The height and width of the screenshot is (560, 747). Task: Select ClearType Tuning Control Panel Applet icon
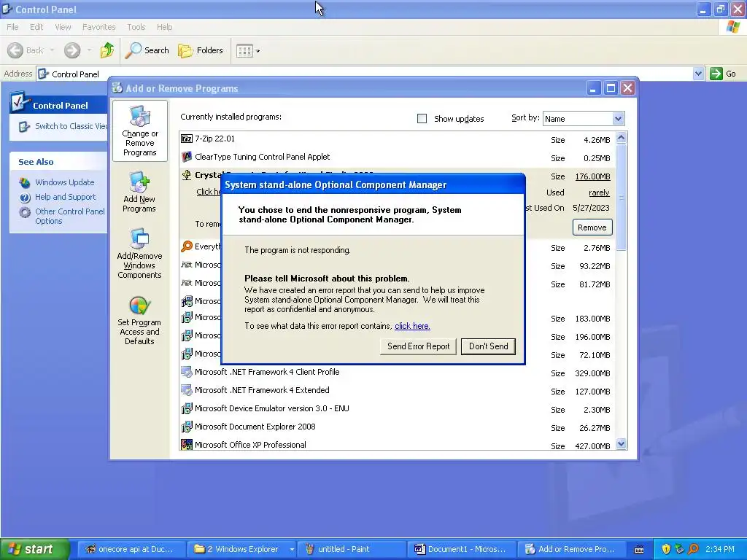(x=187, y=157)
